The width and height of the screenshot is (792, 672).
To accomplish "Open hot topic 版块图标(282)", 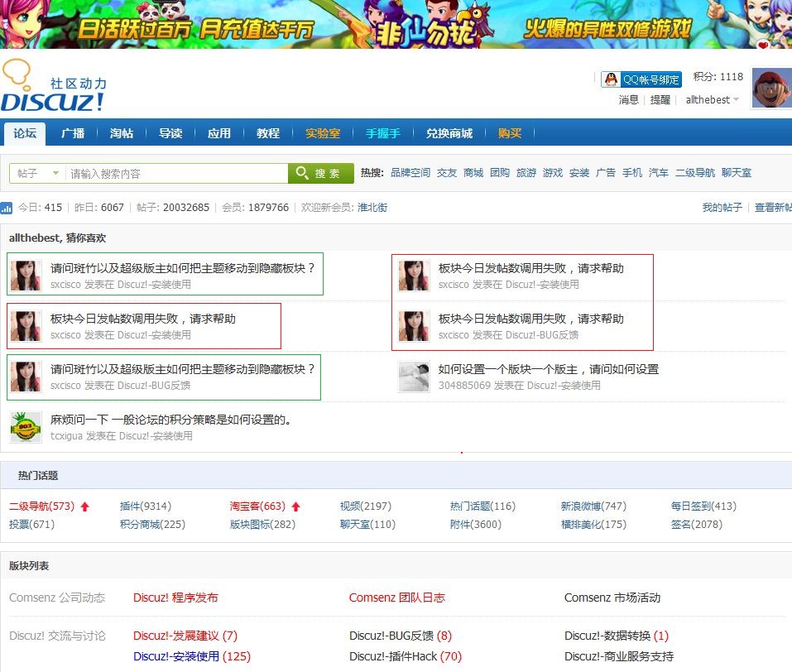I will [262, 525].
